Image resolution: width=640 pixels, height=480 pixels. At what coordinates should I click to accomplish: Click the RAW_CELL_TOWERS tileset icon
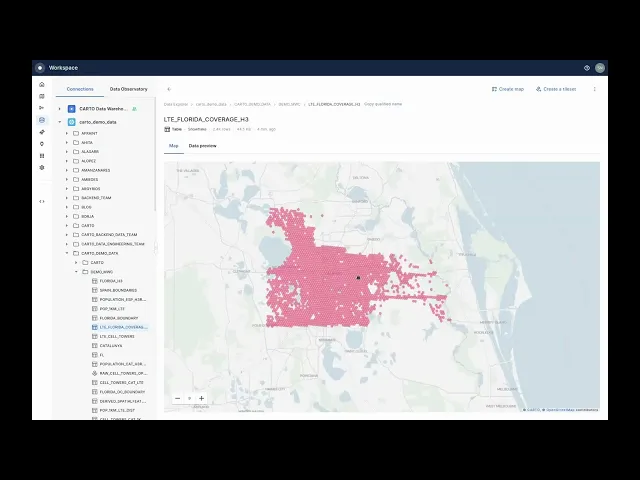pyautogui.click(x=95, y=373)
